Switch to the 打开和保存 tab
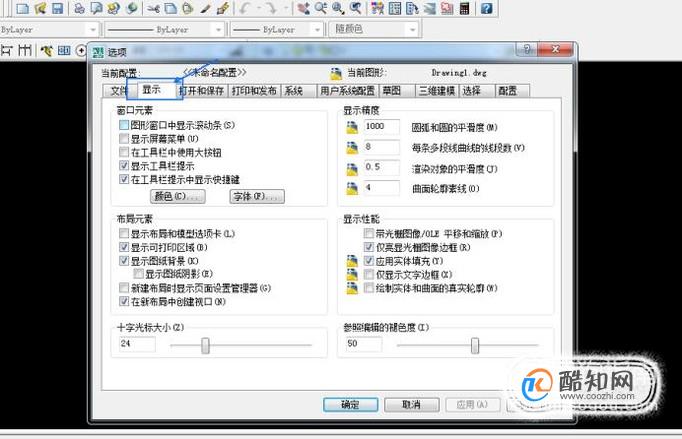This screenshot has width=682, height=439. point(202,90)
